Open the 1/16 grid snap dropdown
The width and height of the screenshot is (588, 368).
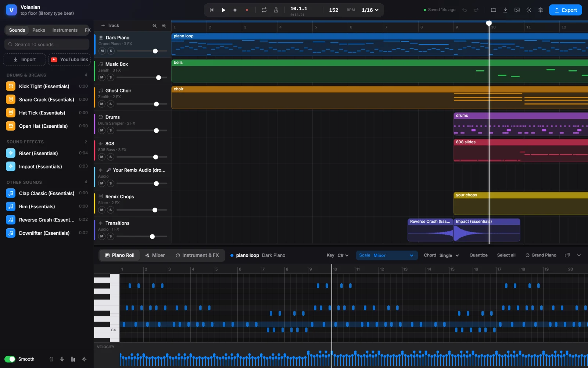(370, 10)
